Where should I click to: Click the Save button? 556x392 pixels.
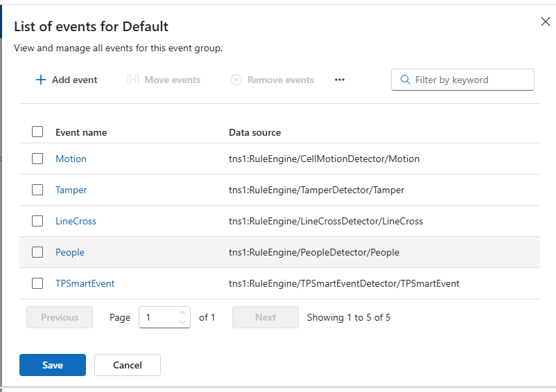[53, 365]
